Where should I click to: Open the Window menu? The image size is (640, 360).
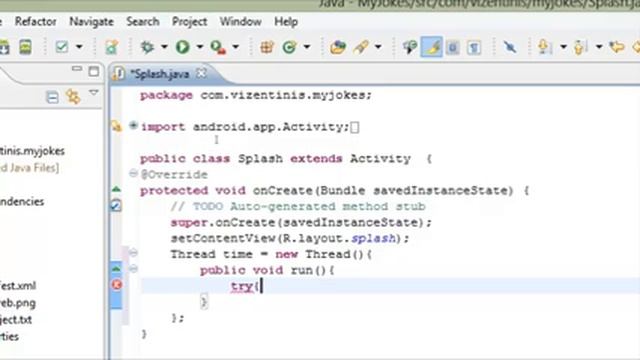pyautogui.click(x=240, y=22)
